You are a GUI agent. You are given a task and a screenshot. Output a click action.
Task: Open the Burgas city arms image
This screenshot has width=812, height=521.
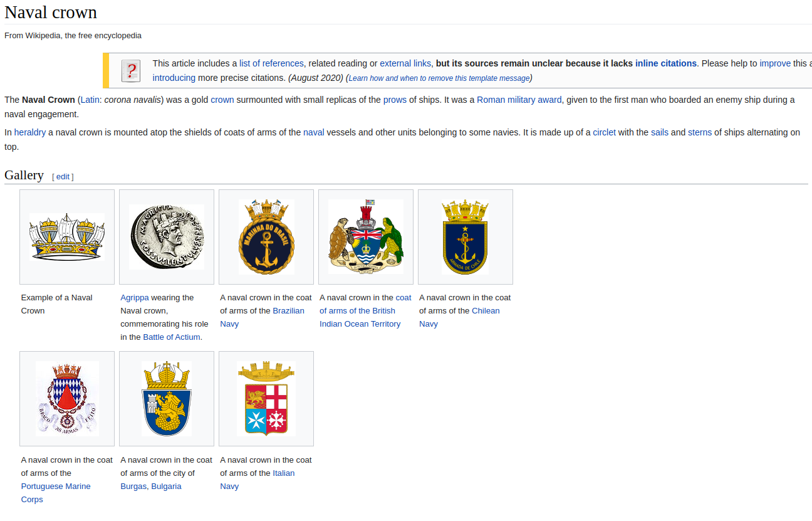pos(167,399)
